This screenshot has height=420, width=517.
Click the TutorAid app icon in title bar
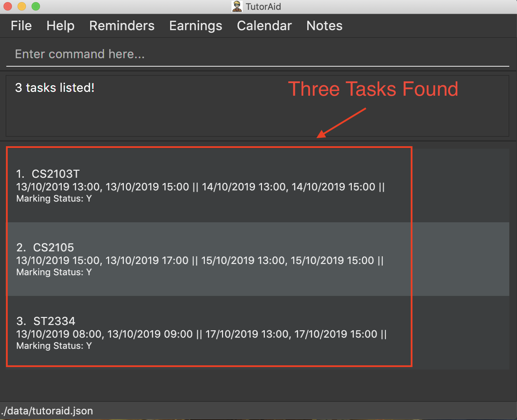pos(237,6)
